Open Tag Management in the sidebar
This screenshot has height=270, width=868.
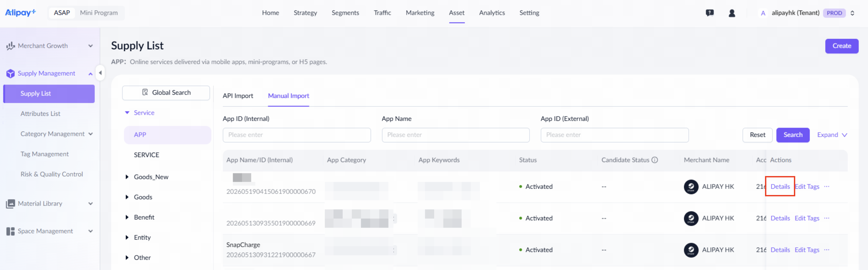pos(44,154)
